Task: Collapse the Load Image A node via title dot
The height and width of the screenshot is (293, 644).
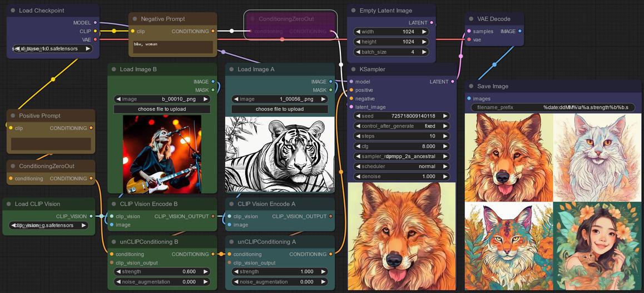Action: pos(232,70)
